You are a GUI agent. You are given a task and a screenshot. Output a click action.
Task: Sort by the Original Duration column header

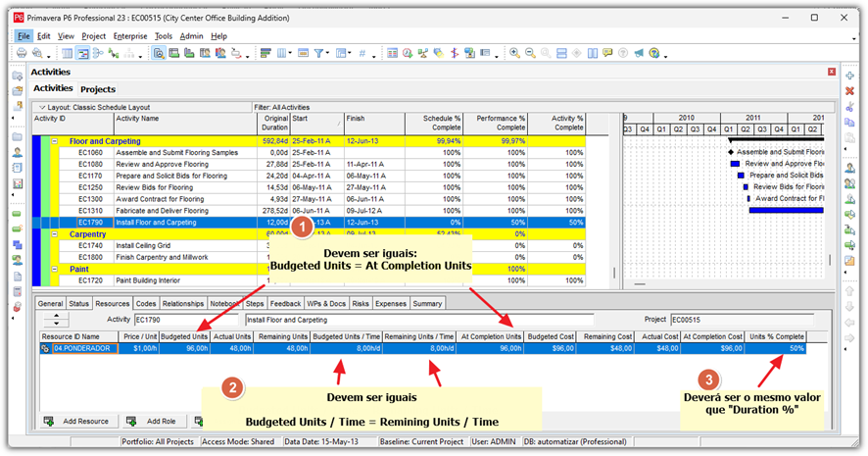(273, 125)
